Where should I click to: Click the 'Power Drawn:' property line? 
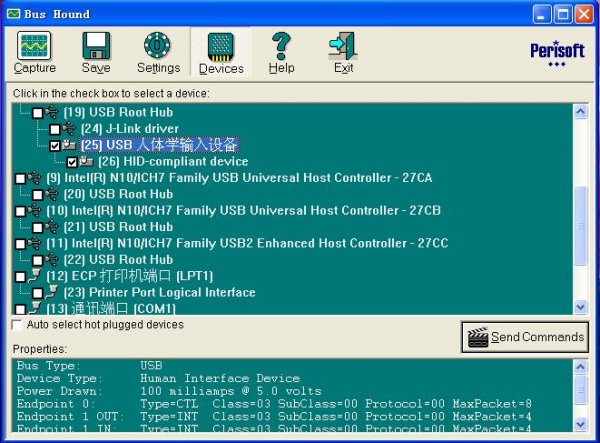point(169,391)
